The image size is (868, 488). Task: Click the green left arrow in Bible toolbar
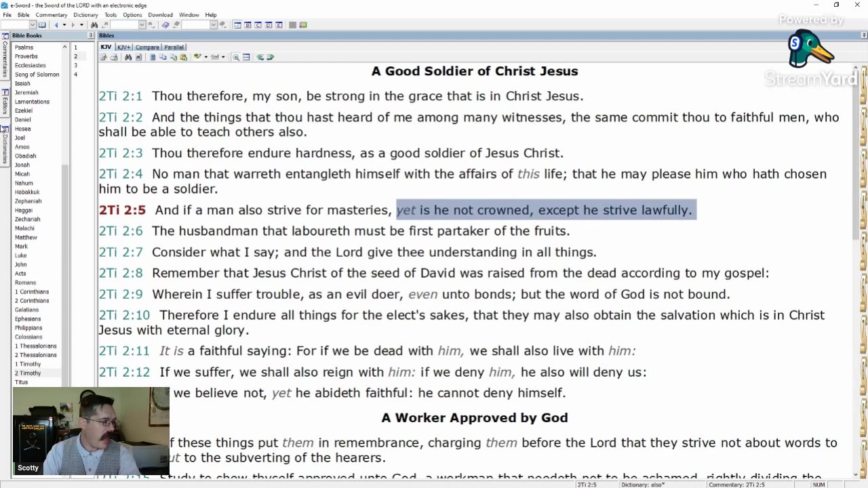[260, 57]
